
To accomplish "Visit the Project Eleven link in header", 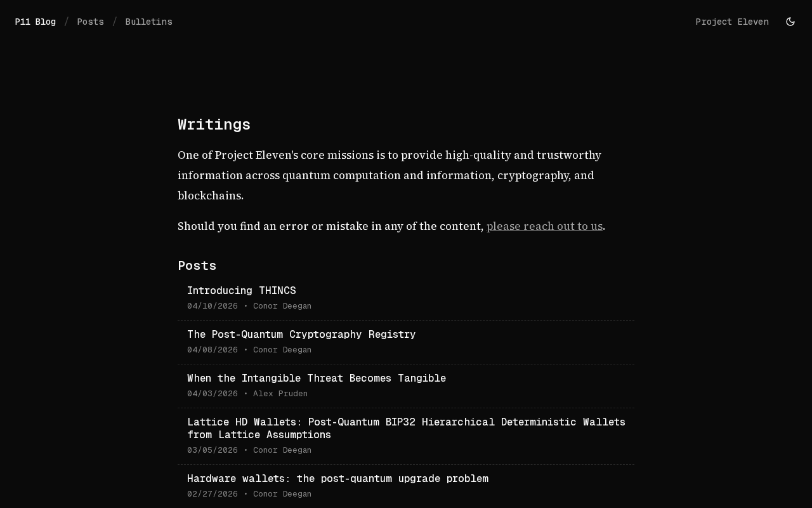I will (731, 22).
